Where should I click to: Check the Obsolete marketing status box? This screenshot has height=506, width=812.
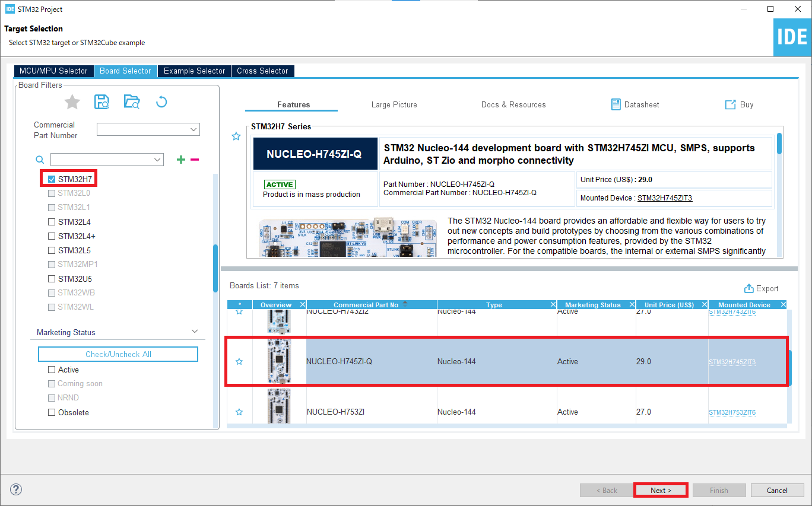point(52,412)
